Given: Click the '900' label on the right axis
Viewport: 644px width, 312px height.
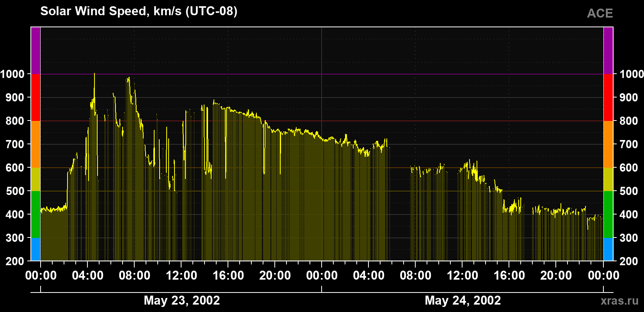Looking at the screenshot, I should click(x=629, y=97).
